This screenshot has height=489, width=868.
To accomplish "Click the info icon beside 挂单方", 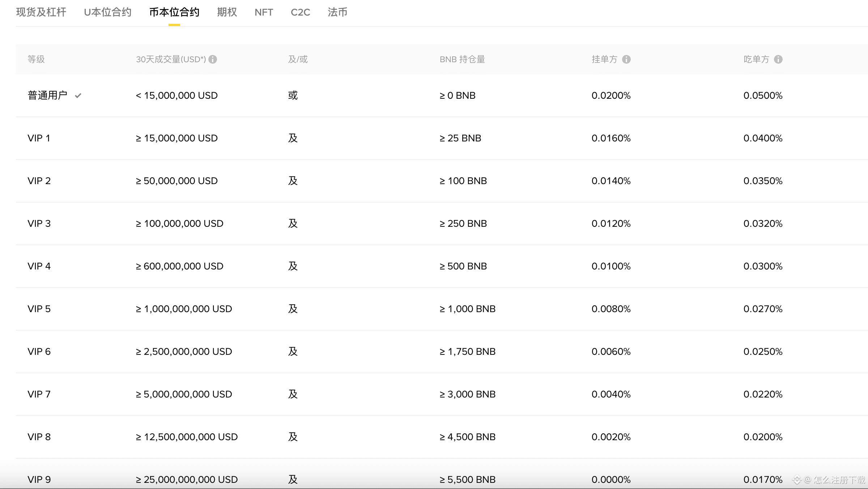I will (627, 59).
